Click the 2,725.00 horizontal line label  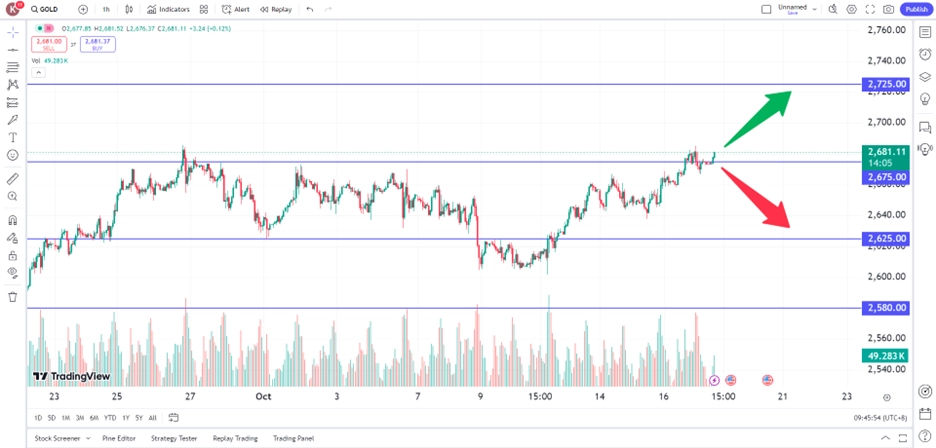coord(886,84)
